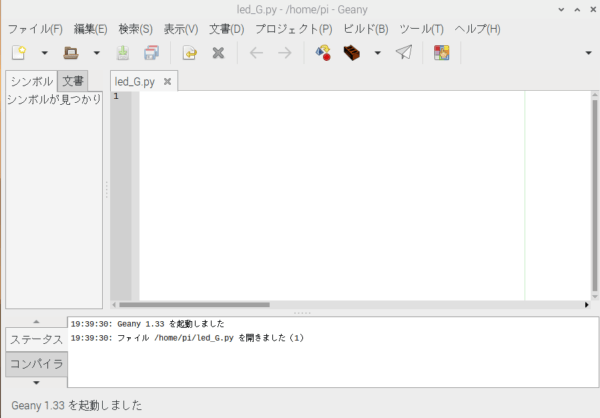600x418 pixels.
Task: Run the script with paper plane icon
Action: click(x=404, y=52)
